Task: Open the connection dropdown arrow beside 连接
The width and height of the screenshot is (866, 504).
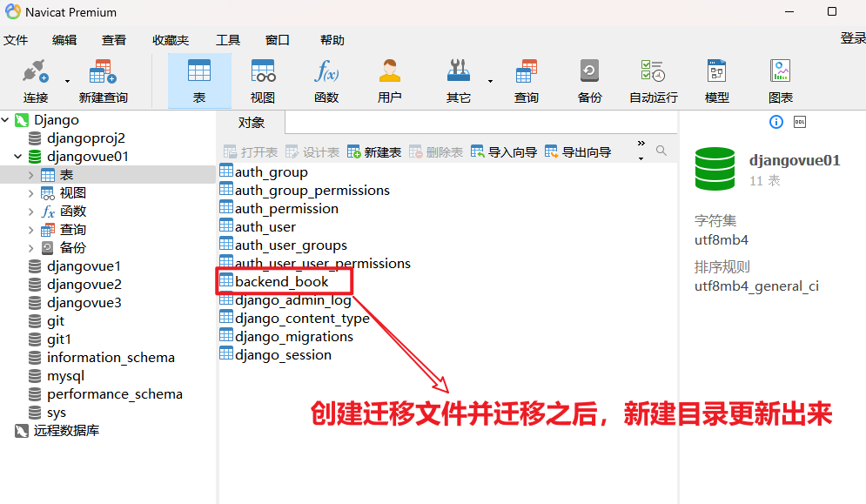Action: (x=67, y=81)
